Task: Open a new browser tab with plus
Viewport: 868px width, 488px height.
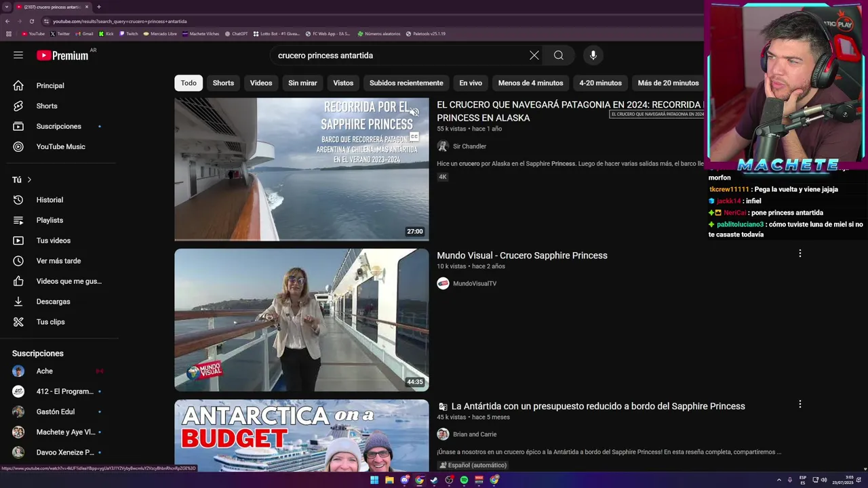Action: 99,7
